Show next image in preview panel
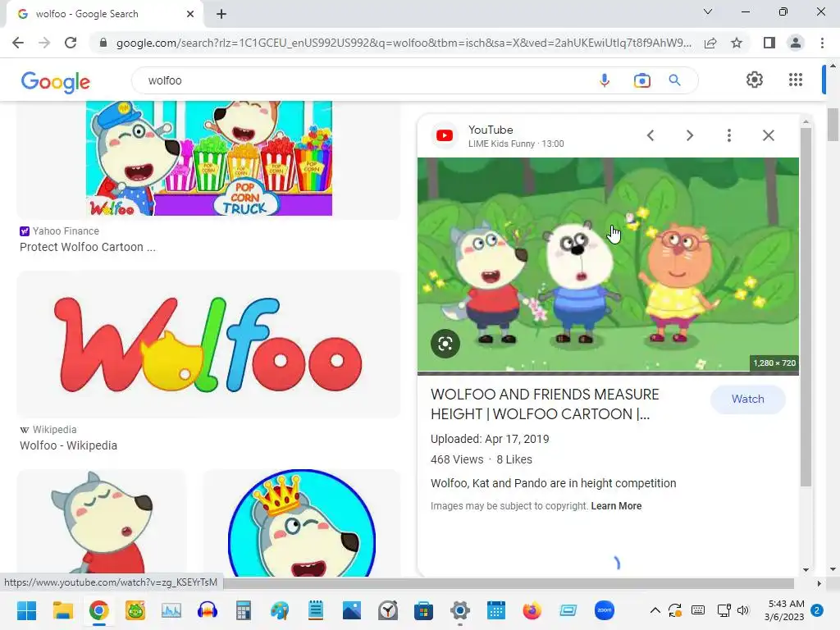The image size is (840, 630). (690, 135)
